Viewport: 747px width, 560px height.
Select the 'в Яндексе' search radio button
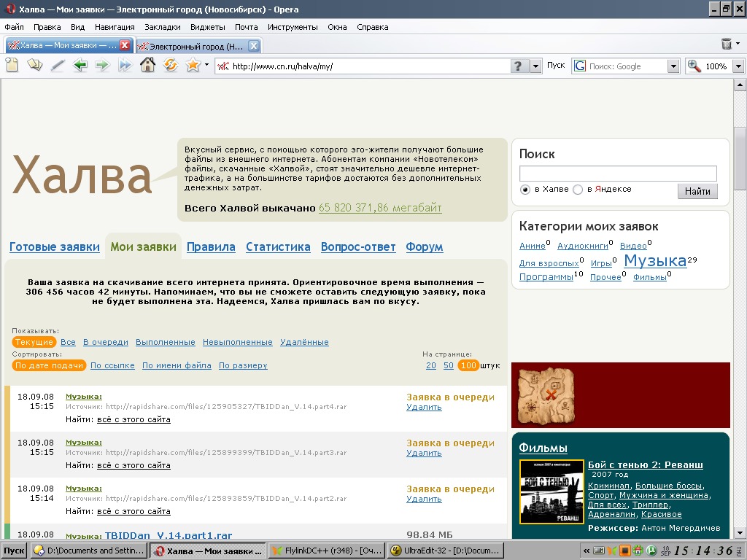coord(578,190)
